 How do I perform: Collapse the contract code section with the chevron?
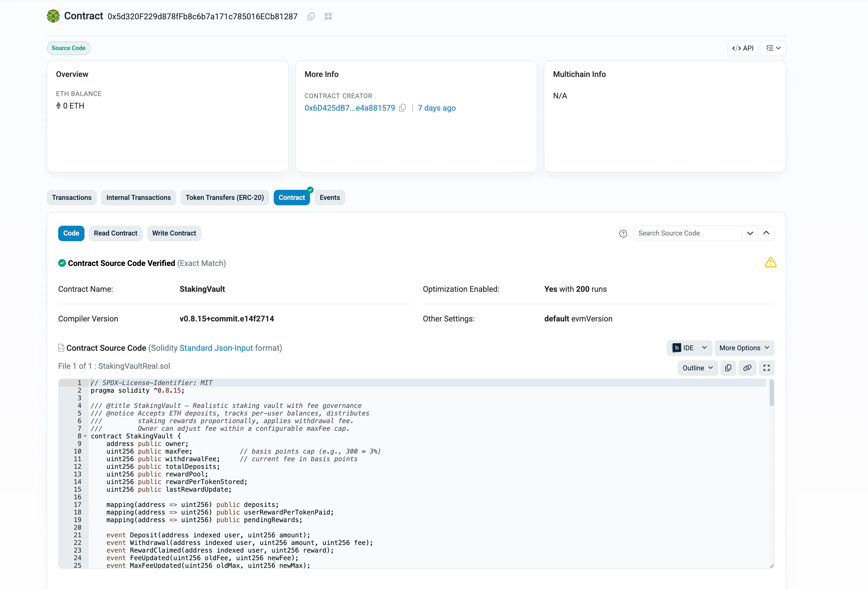click(766, 233)
